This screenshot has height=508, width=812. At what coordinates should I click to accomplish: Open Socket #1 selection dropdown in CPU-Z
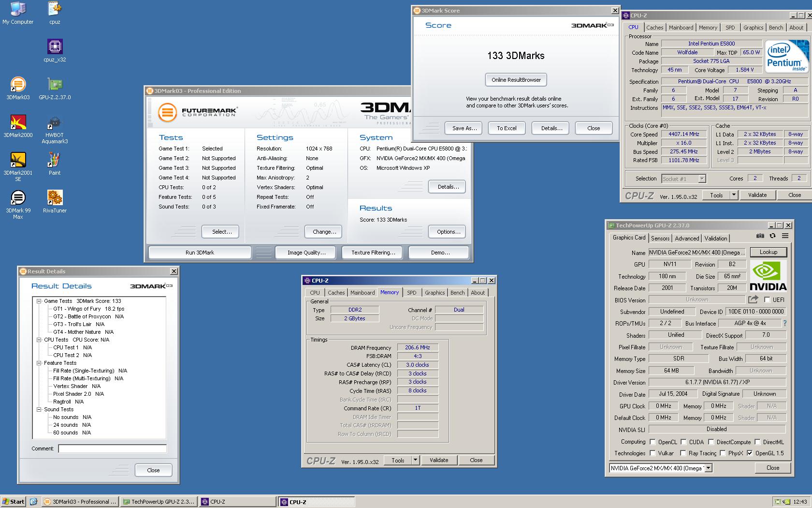pos(702,179)
